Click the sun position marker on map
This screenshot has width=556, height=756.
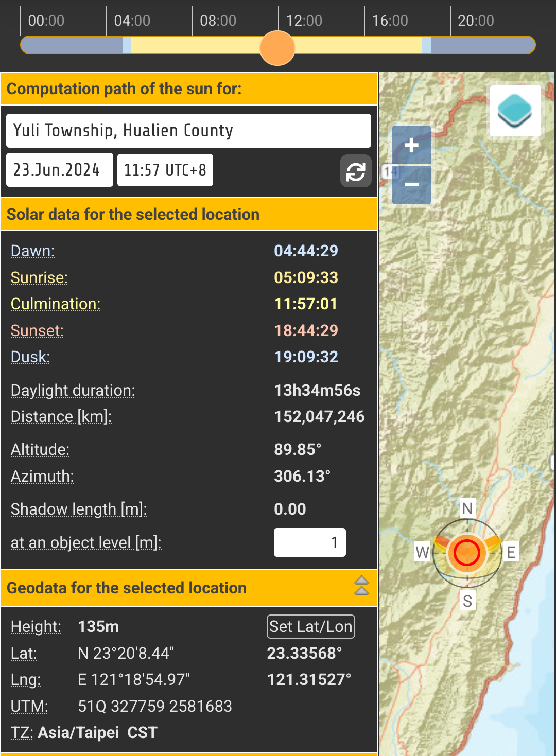coord(467,553)
